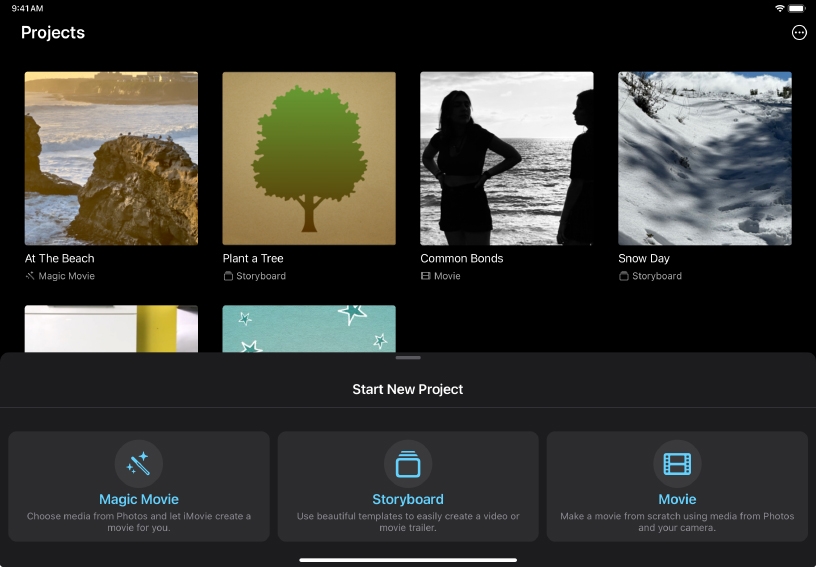
Task: Open the More options ellipsis menu
Action: coord(799,33)
